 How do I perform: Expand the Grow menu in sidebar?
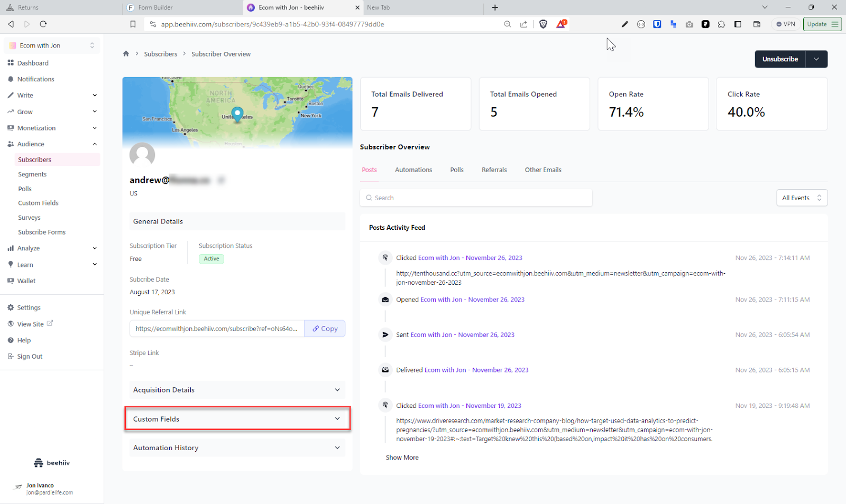point(52,112)
